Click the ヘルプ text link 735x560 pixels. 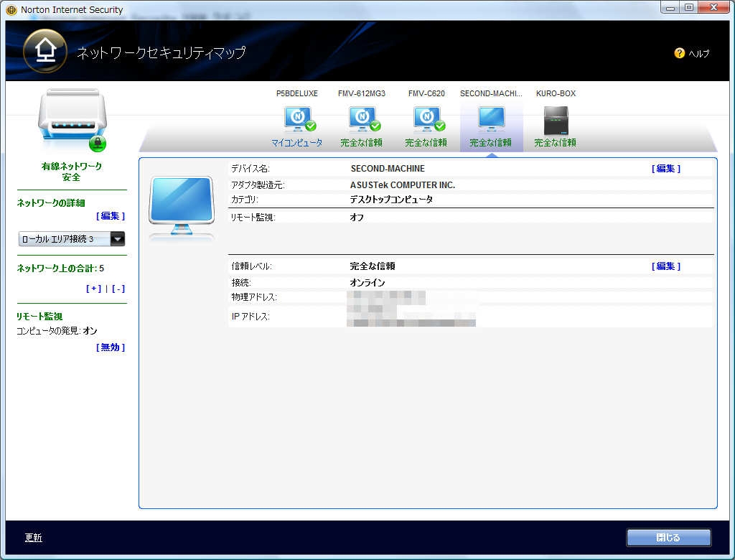(x=699, y=53)
